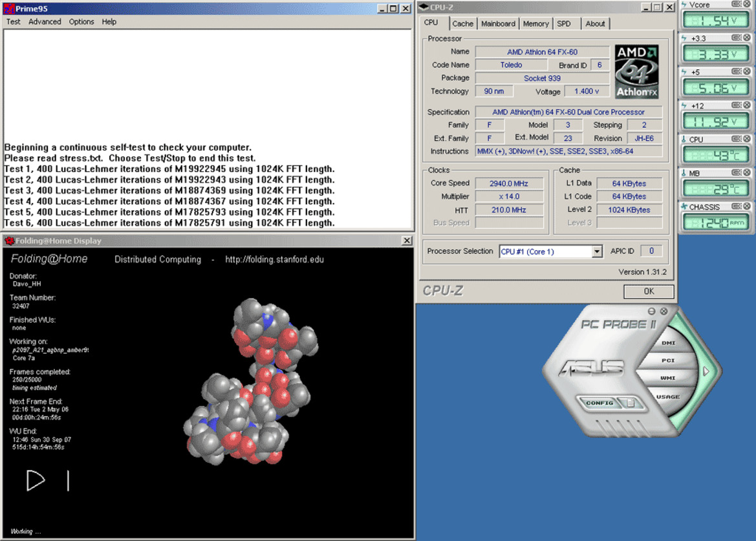Close the Vcore sensor panel
Viewport: 756px width, 541px height.
coord(746,4)
